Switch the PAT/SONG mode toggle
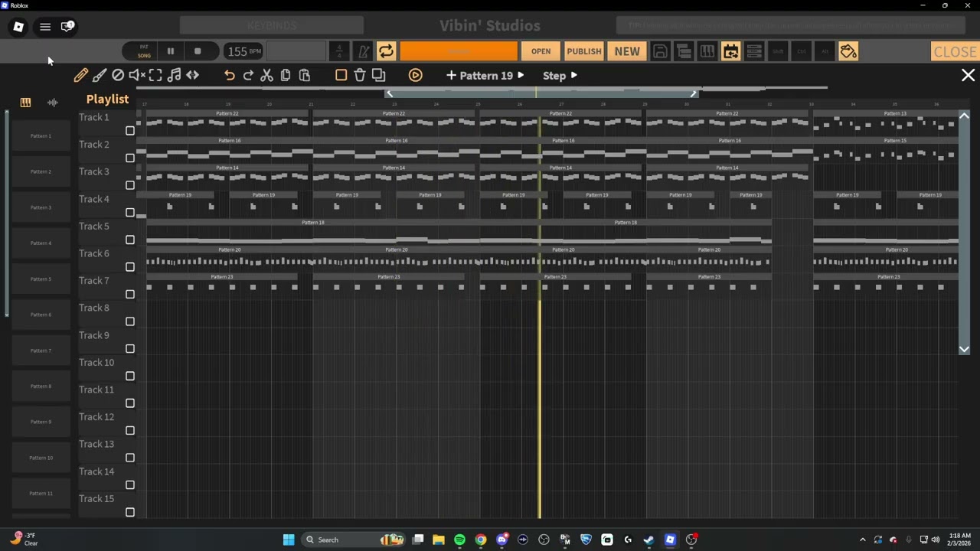Viewport: 980px width, 551px height. pos(144,51)
